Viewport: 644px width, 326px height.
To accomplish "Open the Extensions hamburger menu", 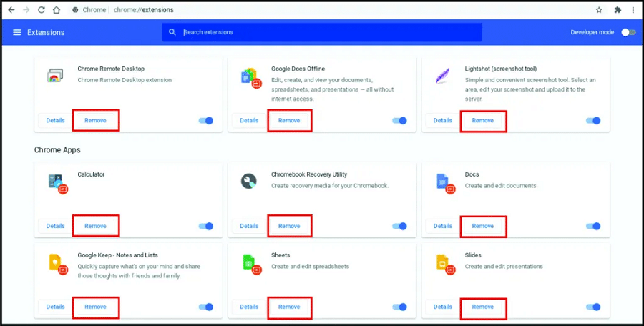I will tap(17, 32).
